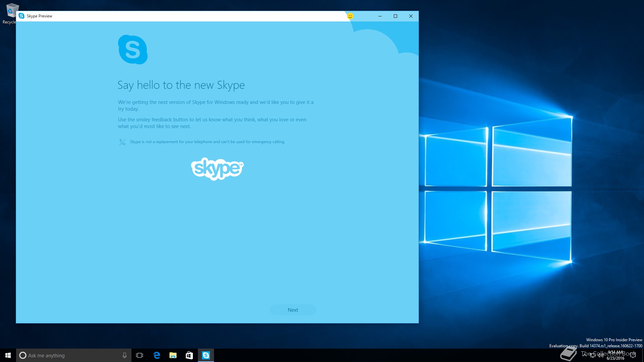644x362 pixels.
Task: Click the Cortana Ask me anything box
Action: click(x=74, y=355)
